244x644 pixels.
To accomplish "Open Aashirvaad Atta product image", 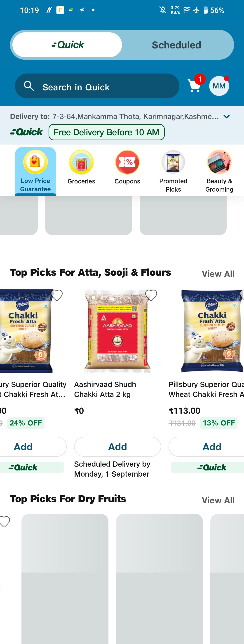I will pos(117,331).
